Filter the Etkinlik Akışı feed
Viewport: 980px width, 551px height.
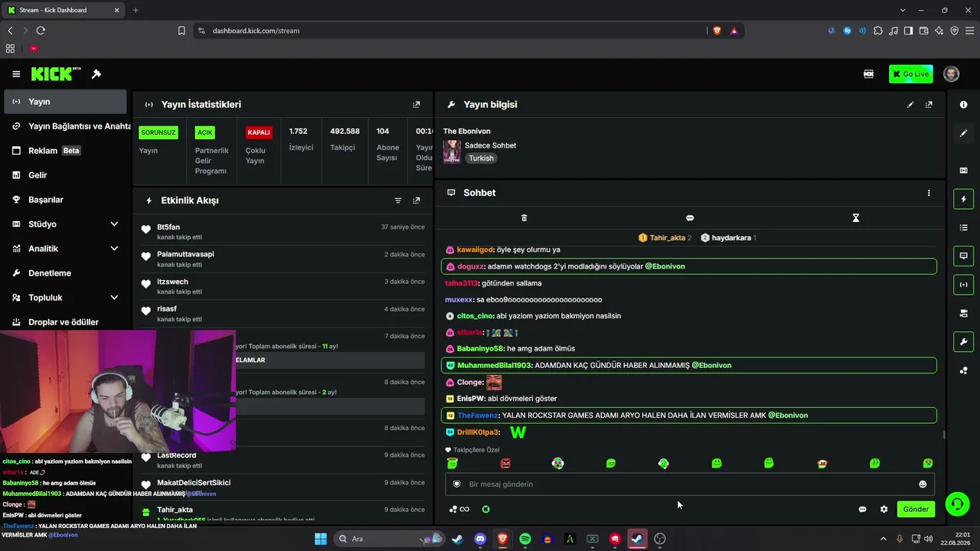click(398, 201)
